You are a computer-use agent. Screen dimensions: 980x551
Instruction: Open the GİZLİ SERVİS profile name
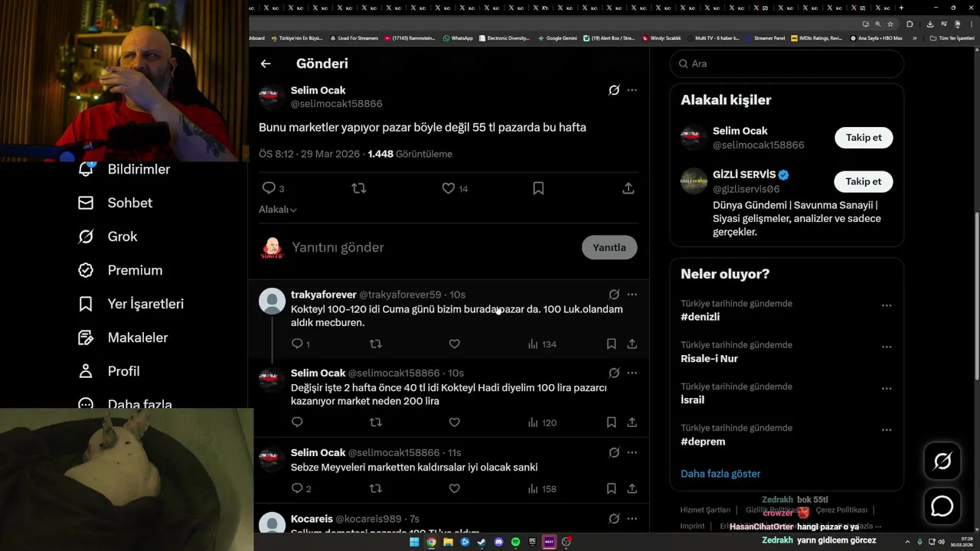click(744, 174)
